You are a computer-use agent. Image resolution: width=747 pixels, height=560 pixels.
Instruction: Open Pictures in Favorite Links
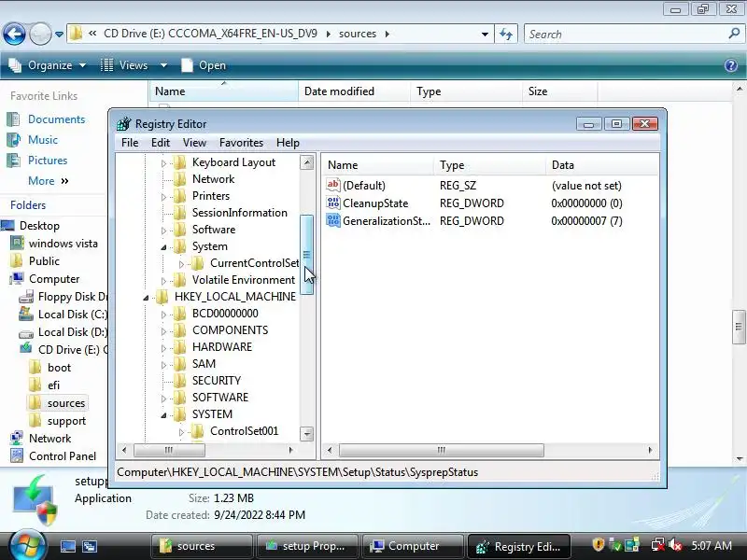pyautogui.click(x=48, y=160)
